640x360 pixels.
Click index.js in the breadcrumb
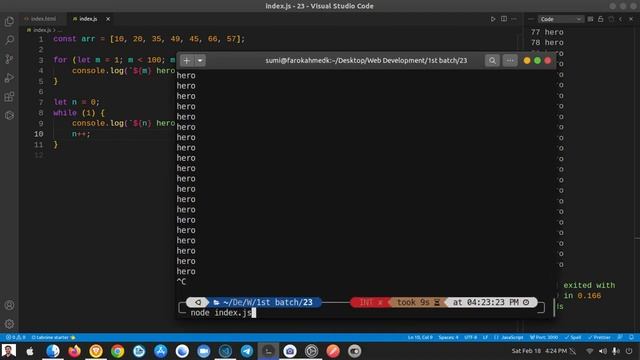coord(42,30)
